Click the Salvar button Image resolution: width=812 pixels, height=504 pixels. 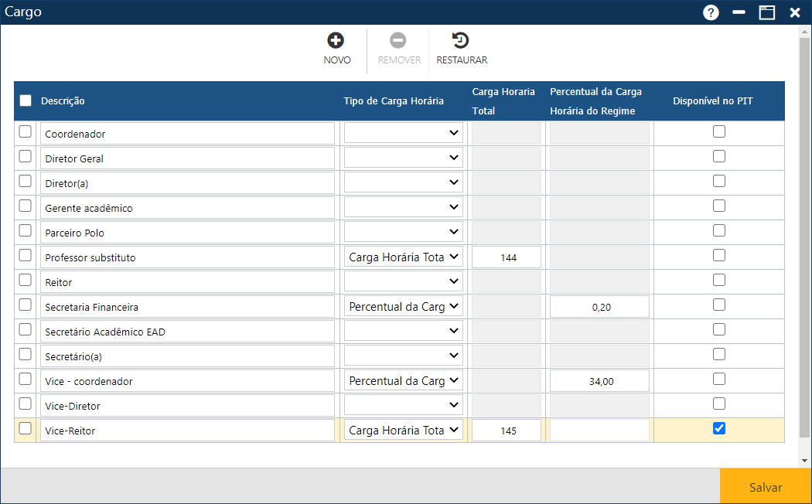click(x=766, y=487)
